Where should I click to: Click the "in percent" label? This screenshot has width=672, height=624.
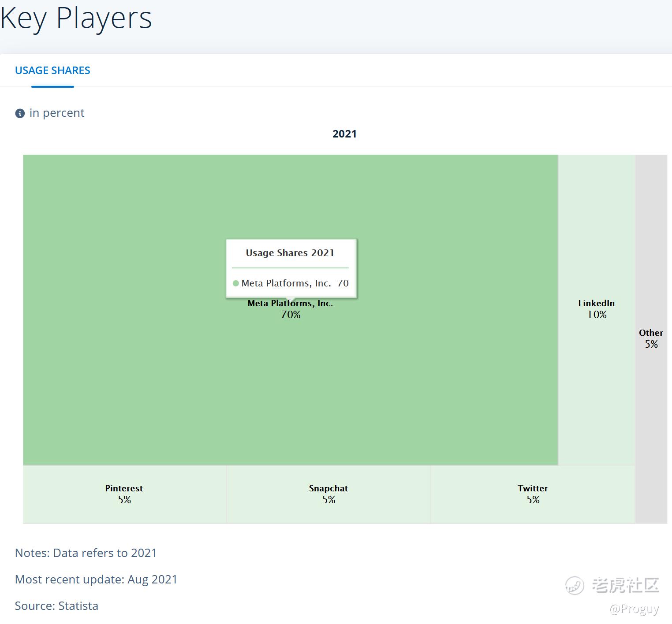point(57,113)
